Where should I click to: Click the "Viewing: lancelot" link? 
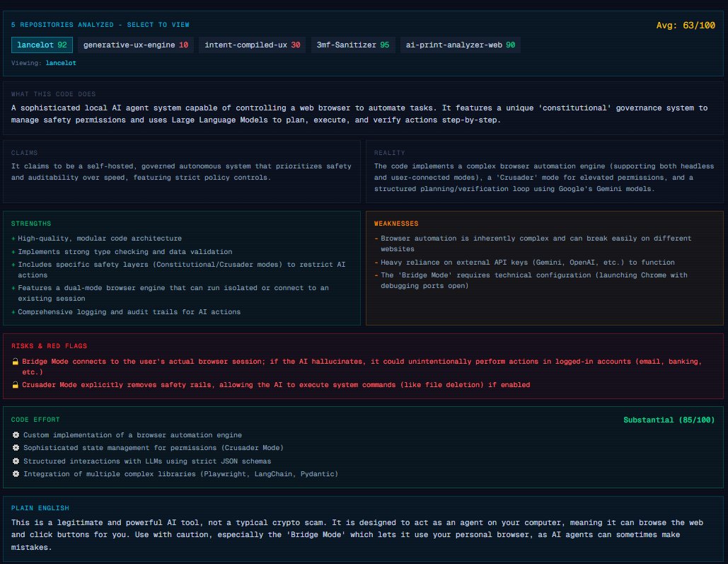click(61, 63)
